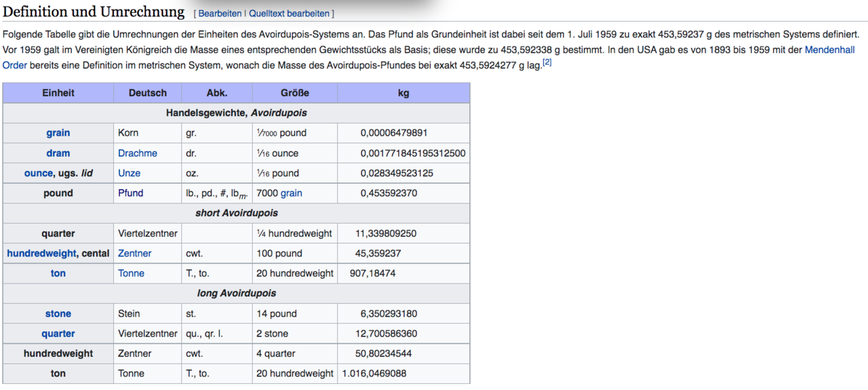Open the Unze article link
Screen dimensions: 868x390
129,173
